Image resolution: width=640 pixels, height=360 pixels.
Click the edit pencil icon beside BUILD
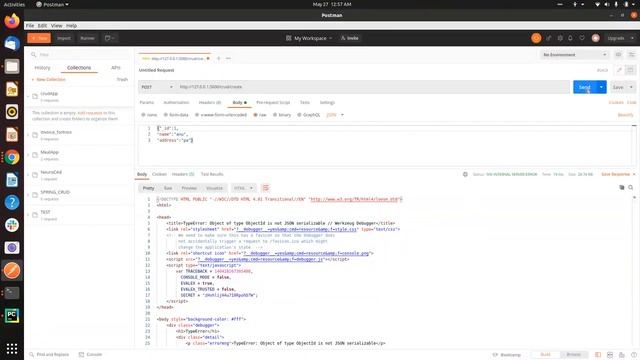pos(619,70)
